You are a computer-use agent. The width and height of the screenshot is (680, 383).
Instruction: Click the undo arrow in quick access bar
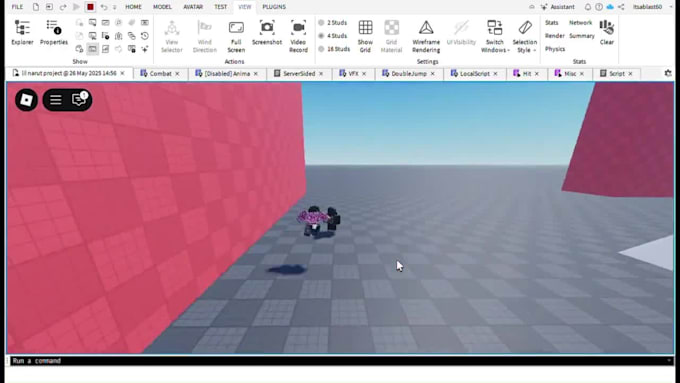[104, 7]
